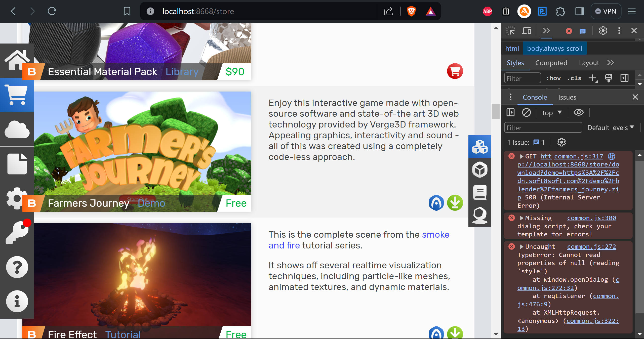Show more DevTools tabs chevrons
Image resolution: width=644 pixels, height=339 pixels.
coord(546,31)
